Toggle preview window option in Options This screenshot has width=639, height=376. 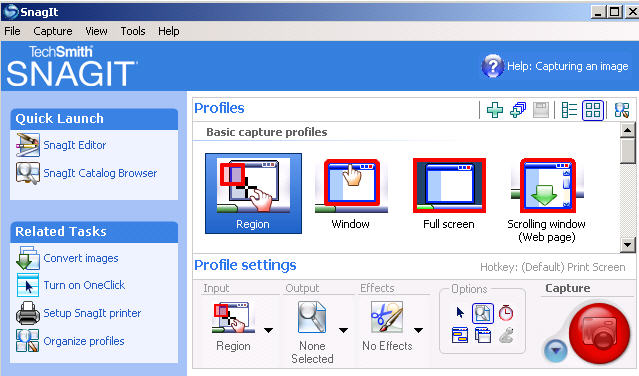click(483, 313)
